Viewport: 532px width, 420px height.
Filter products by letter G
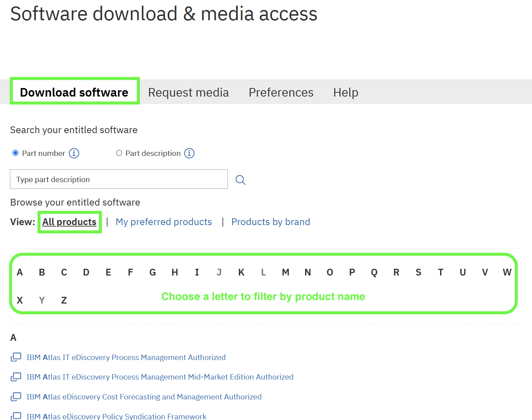pos(153,272)
